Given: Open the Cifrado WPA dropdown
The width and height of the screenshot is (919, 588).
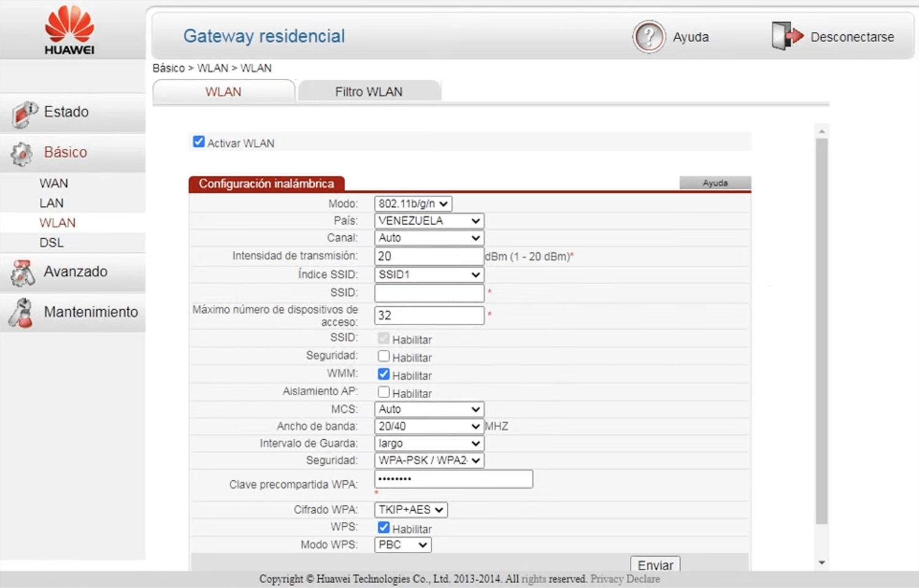Looking at the screenshot, I should pos(410,510).
